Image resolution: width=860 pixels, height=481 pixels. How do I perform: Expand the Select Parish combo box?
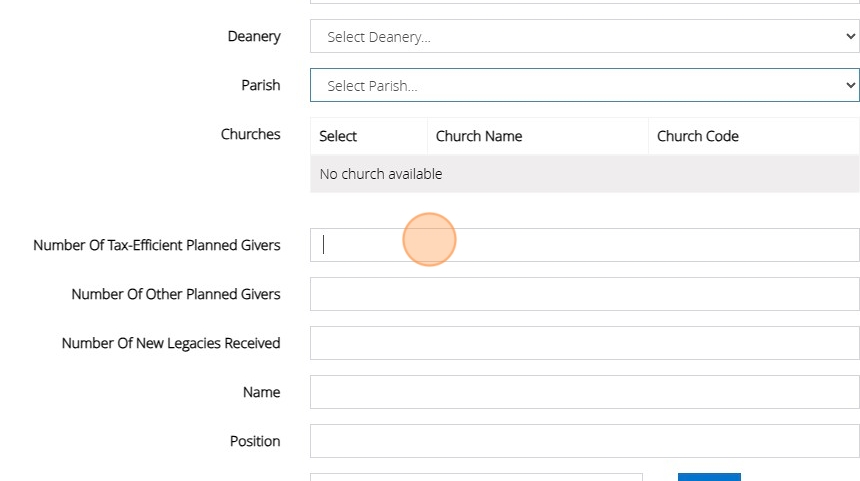tap(584, 86)
